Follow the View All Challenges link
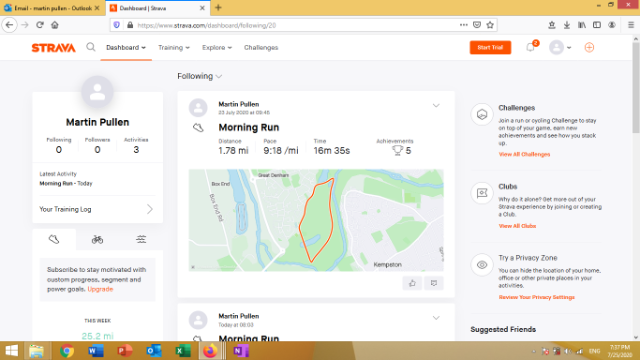 [x=524, y=154]
